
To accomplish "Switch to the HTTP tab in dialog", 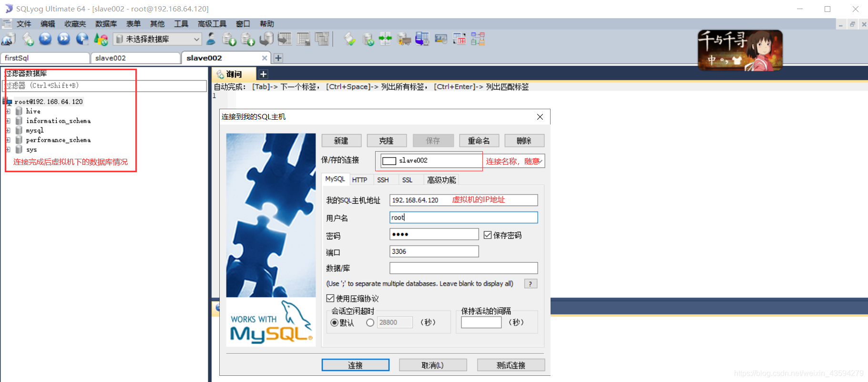I will [x=359, y=180].
